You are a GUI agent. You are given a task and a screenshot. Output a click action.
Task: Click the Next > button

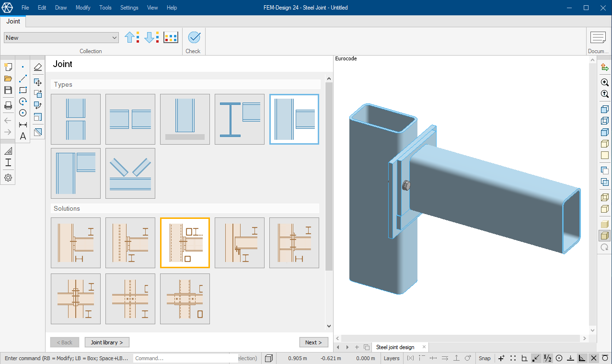[313, 342]
